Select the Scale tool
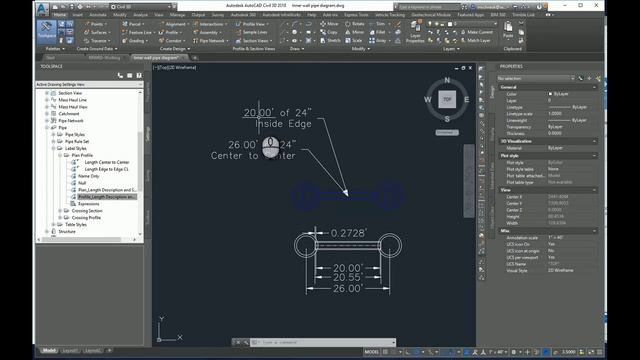Viewport: 640px width, 360px height. pyautogui.click(x=353, y=41)
